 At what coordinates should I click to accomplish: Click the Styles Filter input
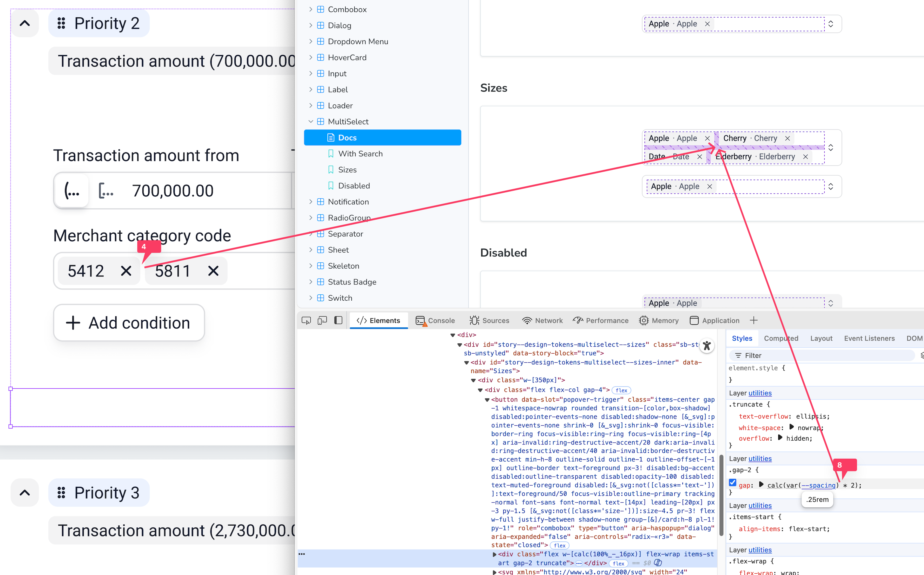(x=822, y=356)
